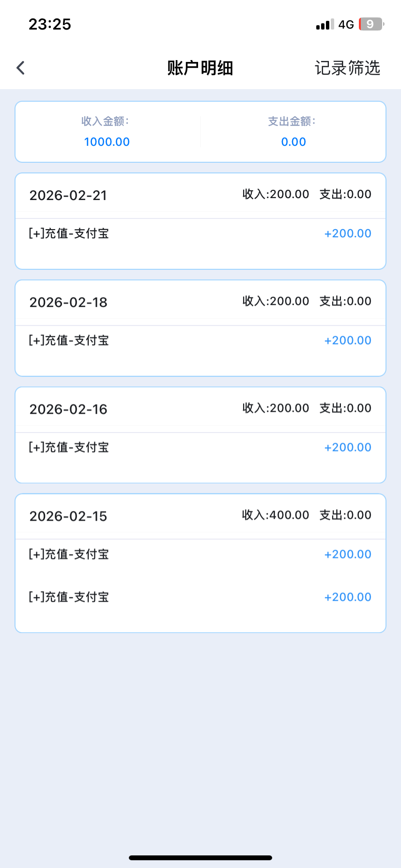Screen dimensions: 401x868
Task: Open the 2026-02-16 date header
Action: pos(68,409)
